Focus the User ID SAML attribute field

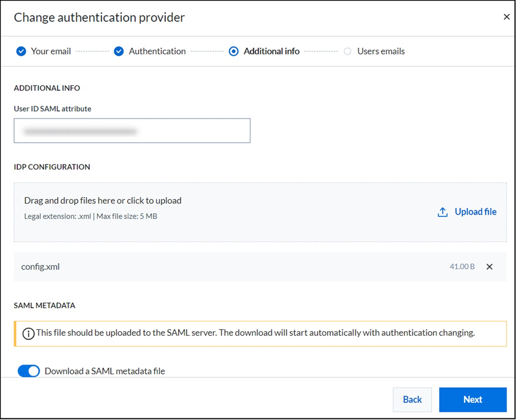132,131
